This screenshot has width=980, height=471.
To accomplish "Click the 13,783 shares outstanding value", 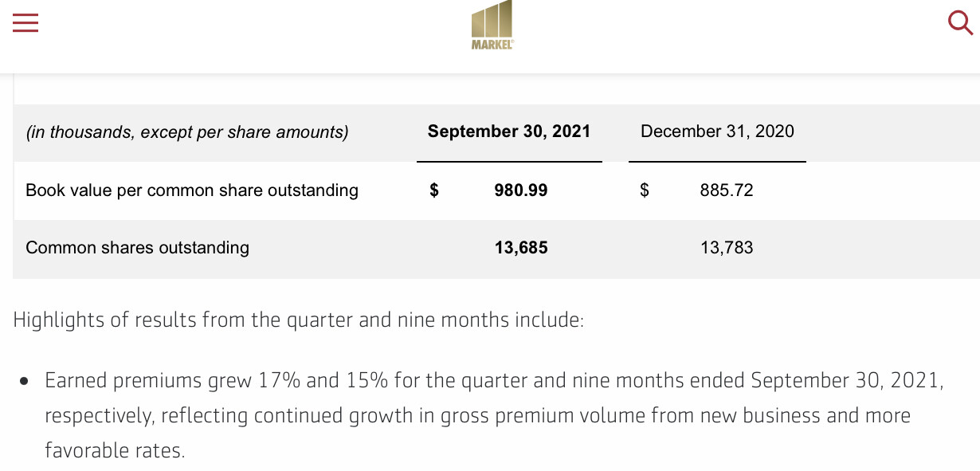I will pyautogui.click(x=727, y=248).
